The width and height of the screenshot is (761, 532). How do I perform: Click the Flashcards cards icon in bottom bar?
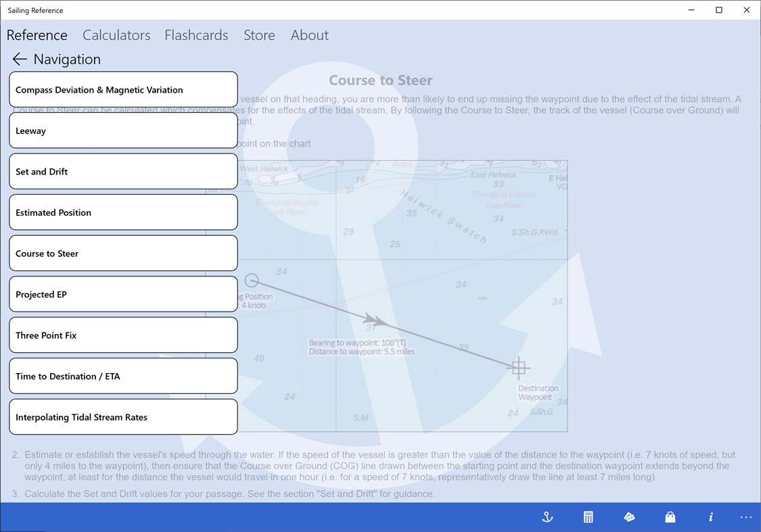pos(629,516)
